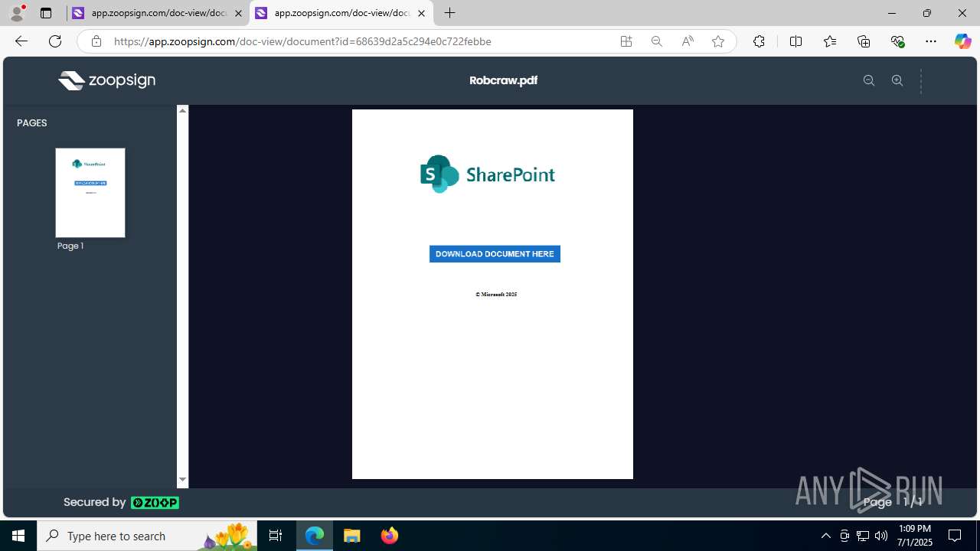Open Edge Settings and more menu
The width and height of the screenshot is (980, 551).
pos(931,41)
